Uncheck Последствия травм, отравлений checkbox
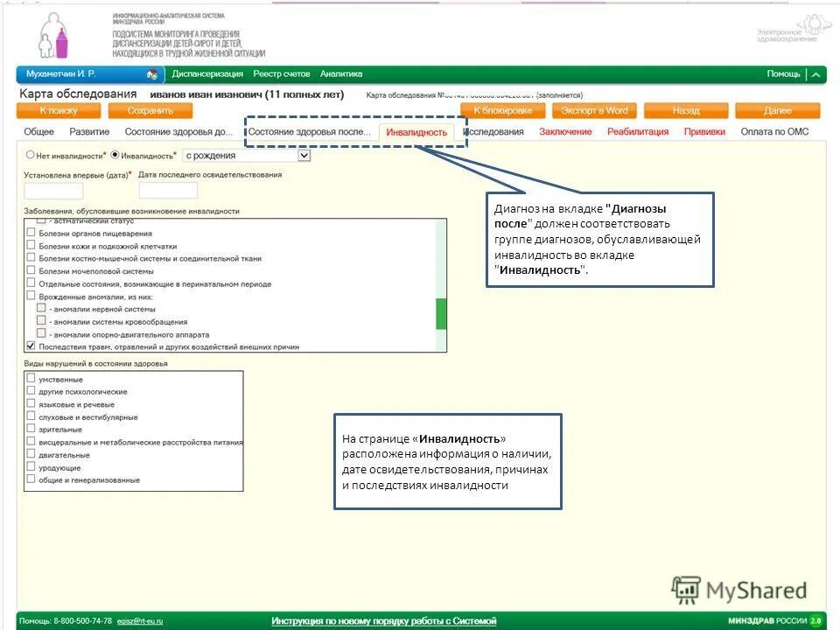The image size is (840, 630). (x=31, y=346)
